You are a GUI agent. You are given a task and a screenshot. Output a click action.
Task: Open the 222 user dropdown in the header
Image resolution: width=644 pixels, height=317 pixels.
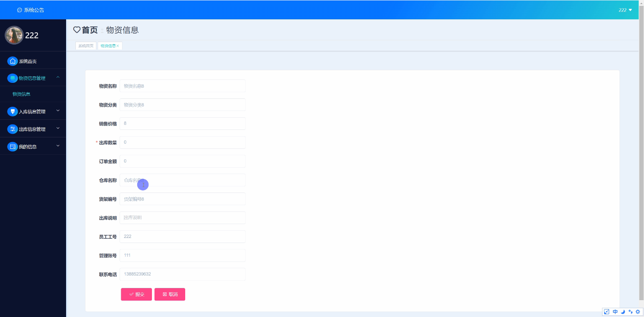pos(625,10)
